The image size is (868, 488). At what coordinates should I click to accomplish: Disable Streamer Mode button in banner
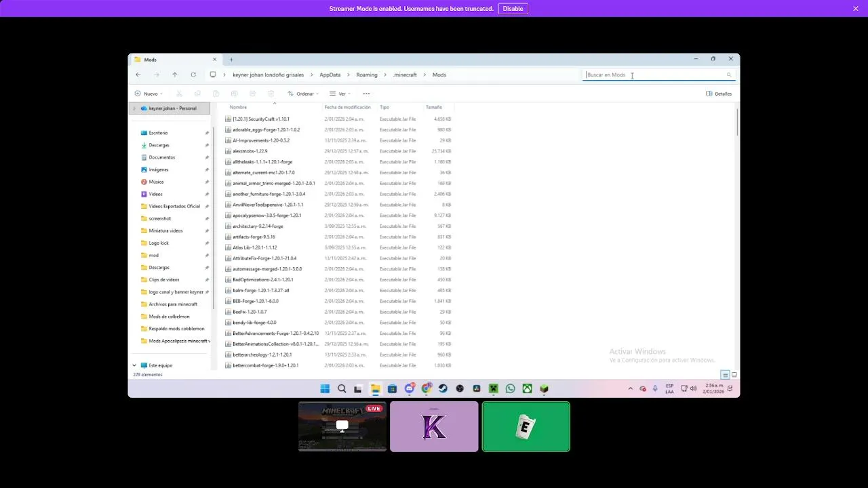513,9
